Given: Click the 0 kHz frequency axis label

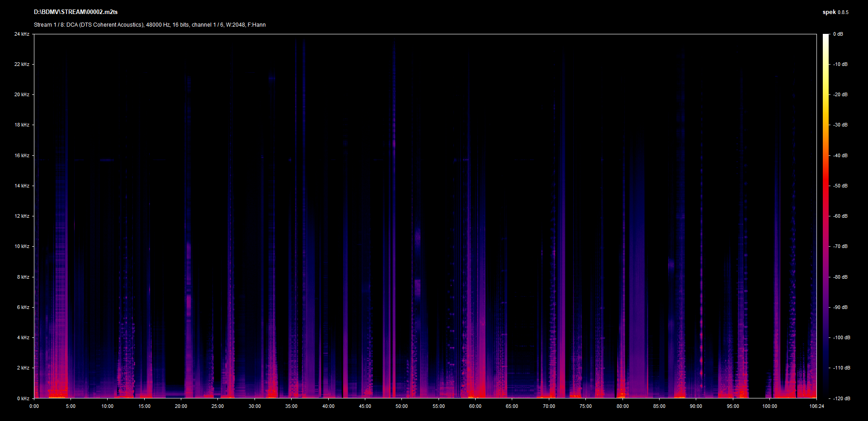Looking at the screenshot, I should 23,398.
